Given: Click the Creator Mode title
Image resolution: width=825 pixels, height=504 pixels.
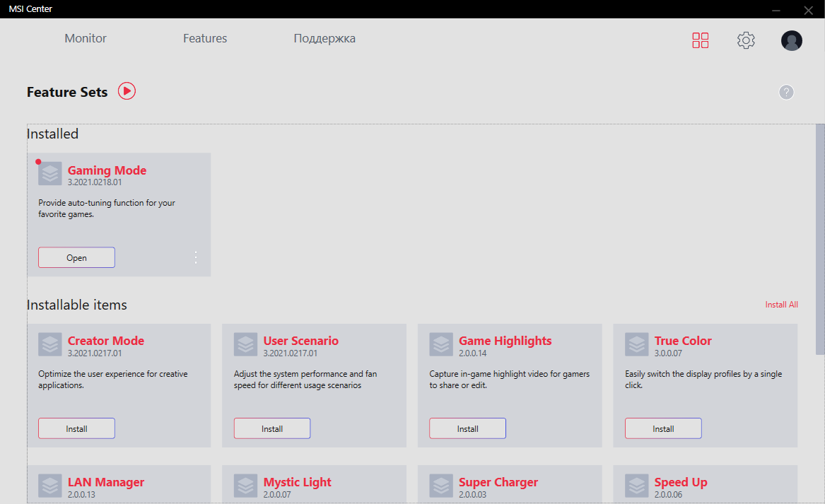Looking at the screenshot, I should 106,341.
